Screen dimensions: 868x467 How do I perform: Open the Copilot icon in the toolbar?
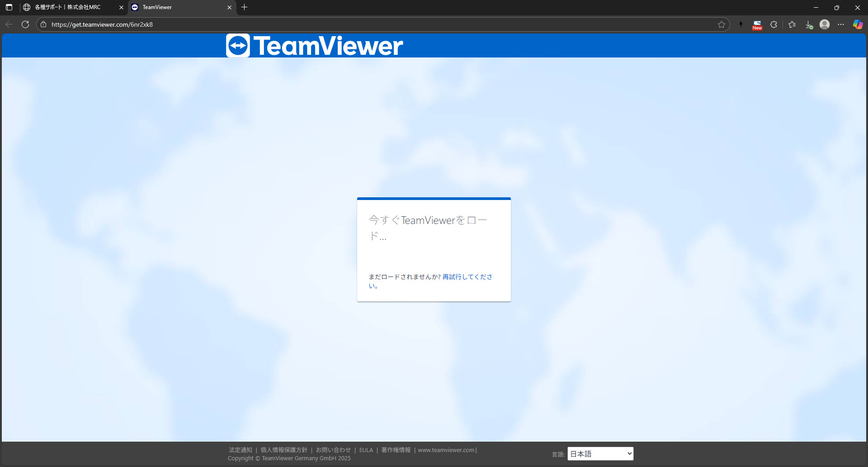click(x=858, y=24)
